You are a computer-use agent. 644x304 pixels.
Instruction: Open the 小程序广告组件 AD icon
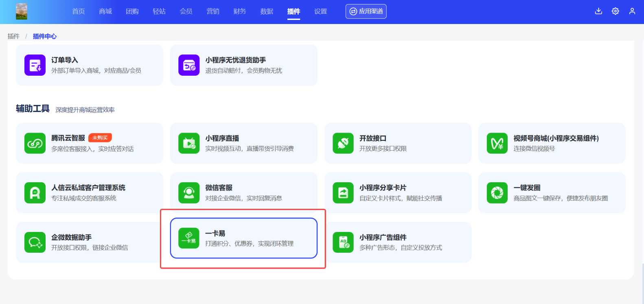[343, 243]
